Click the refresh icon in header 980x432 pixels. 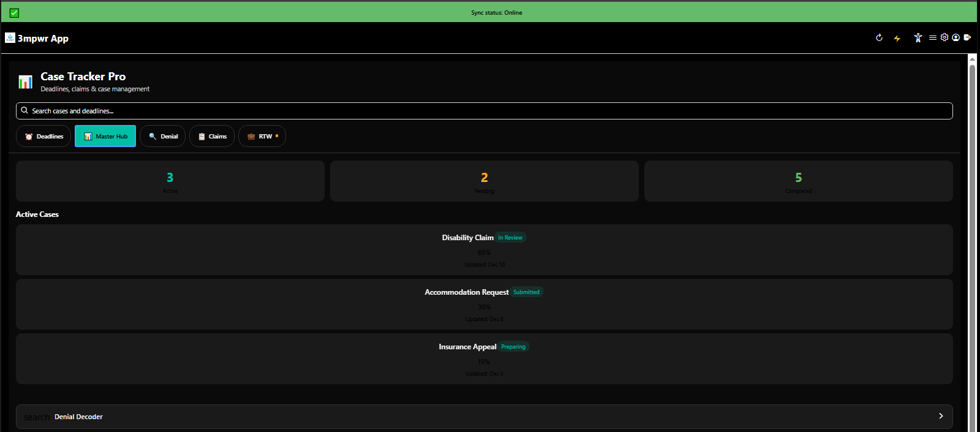879,38
